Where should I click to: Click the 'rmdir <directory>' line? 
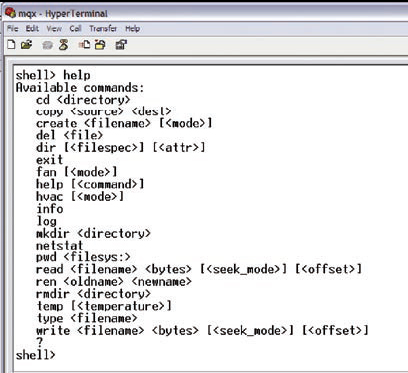tap(93, 294)
